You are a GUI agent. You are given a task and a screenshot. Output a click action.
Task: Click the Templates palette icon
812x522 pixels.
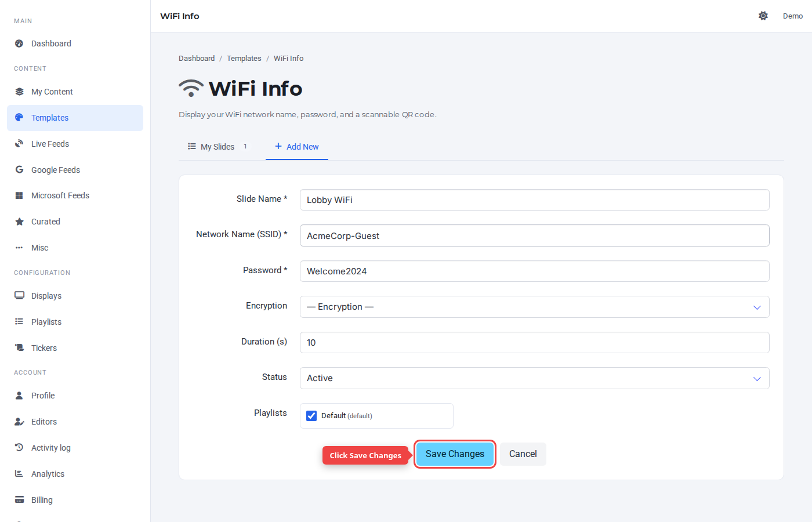pos(19,118)
